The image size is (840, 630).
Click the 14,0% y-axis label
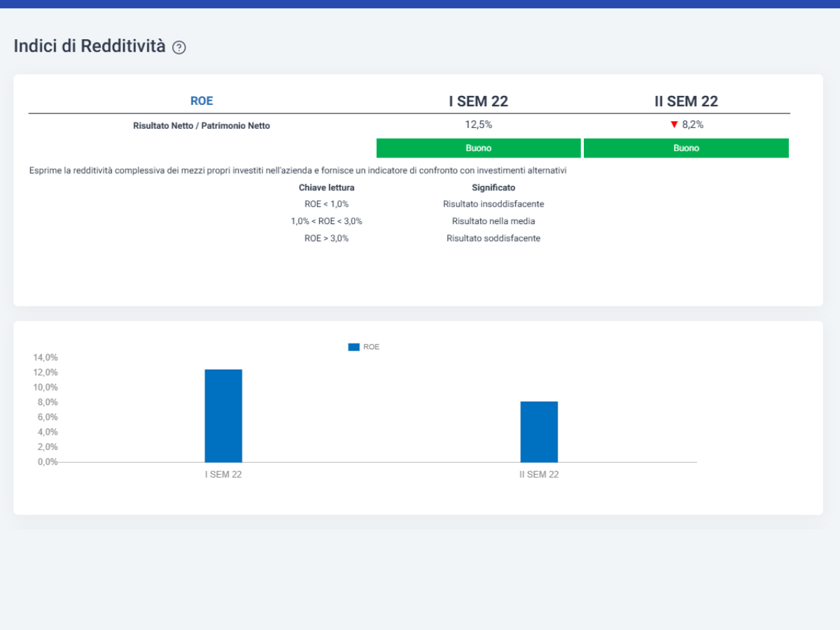(x=45, y=357)
